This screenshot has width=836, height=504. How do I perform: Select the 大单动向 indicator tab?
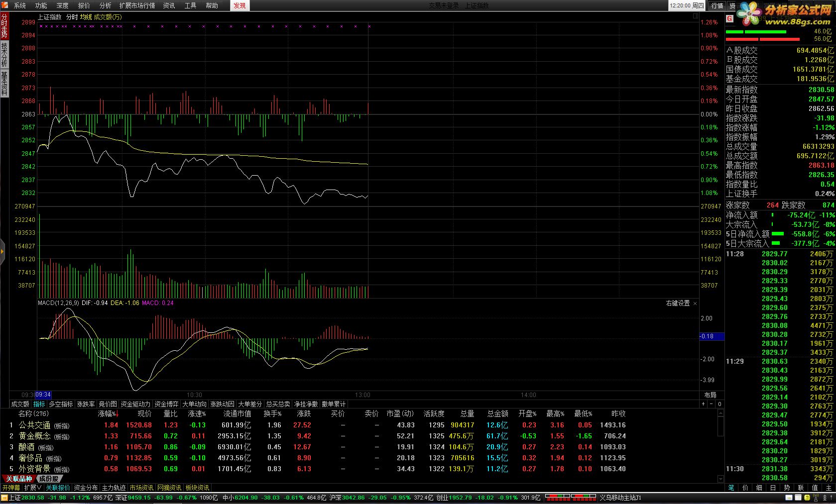[x=194, y=404]
